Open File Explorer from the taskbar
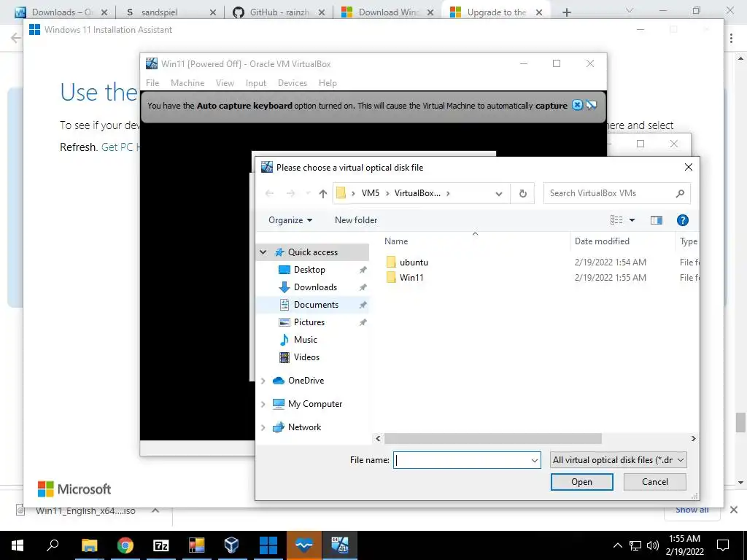The height and width of the screenshot is (560, 747). pos(89,545)
